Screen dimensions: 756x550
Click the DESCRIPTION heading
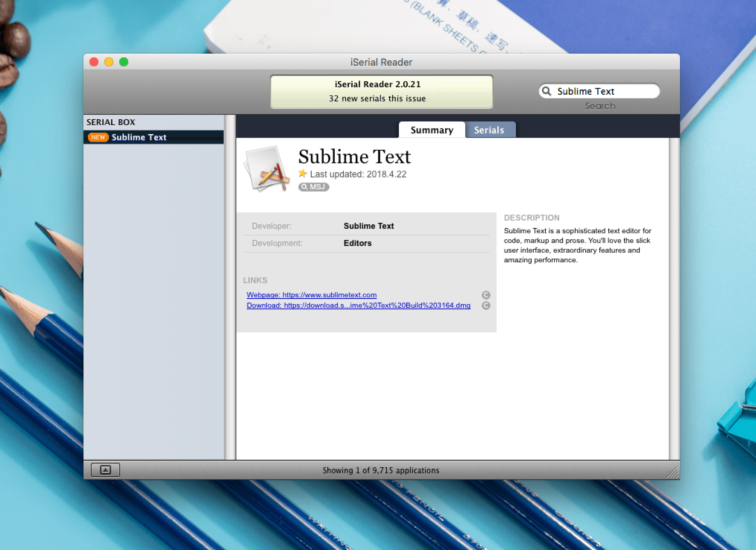point(532,218)
